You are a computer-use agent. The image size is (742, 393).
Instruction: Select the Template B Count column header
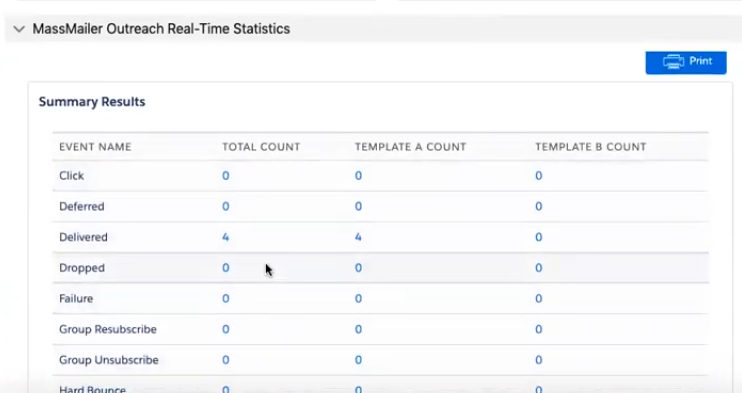tap(591, 147)
